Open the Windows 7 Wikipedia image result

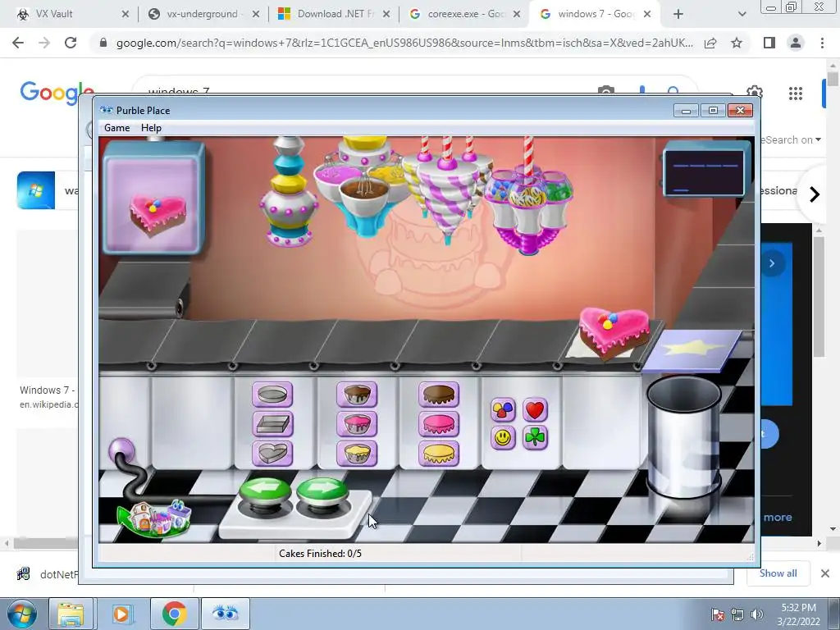pos(47,396)
